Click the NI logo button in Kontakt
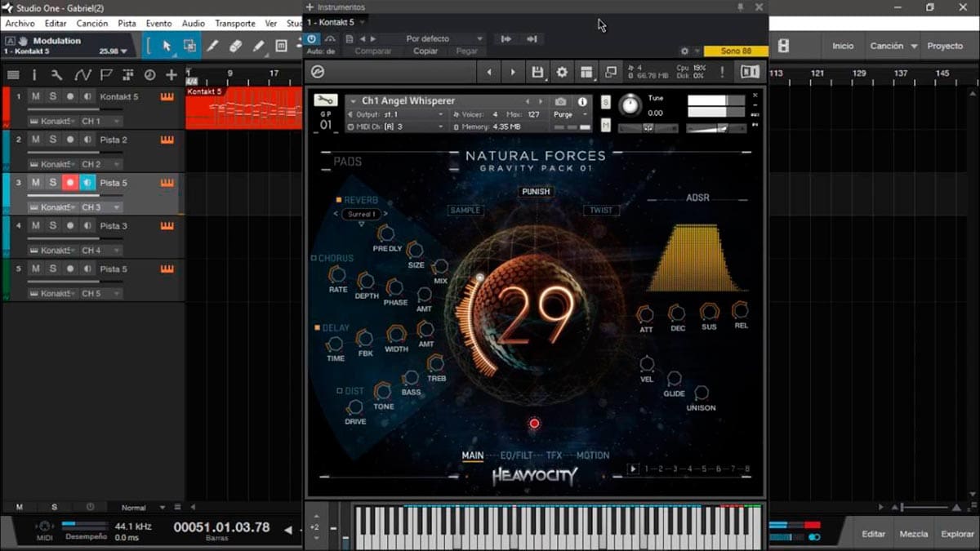This screenshot has width=980, height=551. tap(750, 72)
